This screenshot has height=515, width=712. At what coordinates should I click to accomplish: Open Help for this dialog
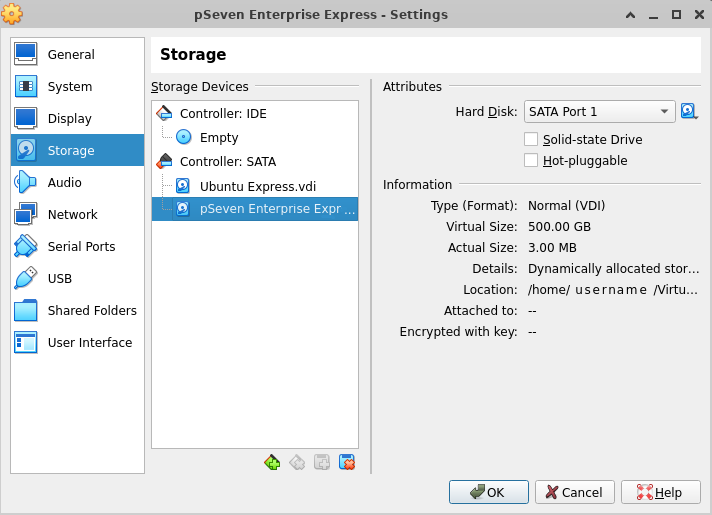coord(660,492)
